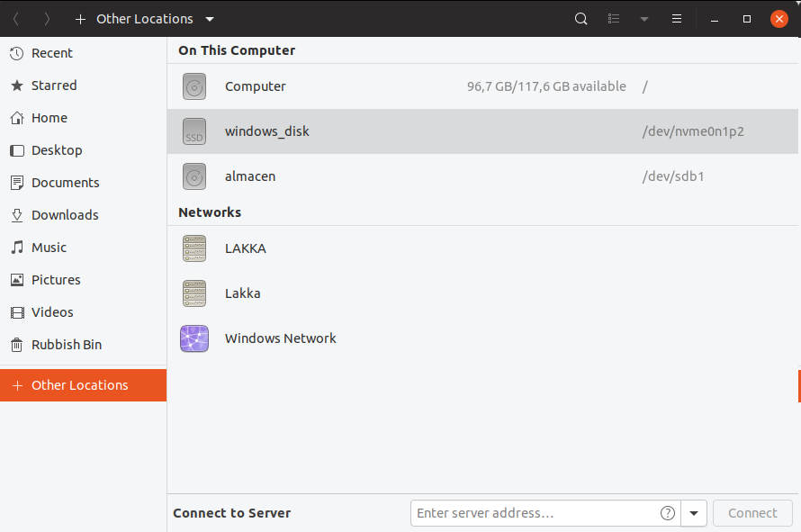Focus the Enter server address field
801x532 pixels.
535,513
